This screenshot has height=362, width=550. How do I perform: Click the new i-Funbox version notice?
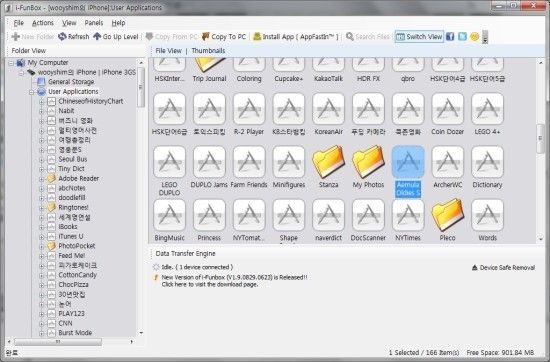coord(234,281)
